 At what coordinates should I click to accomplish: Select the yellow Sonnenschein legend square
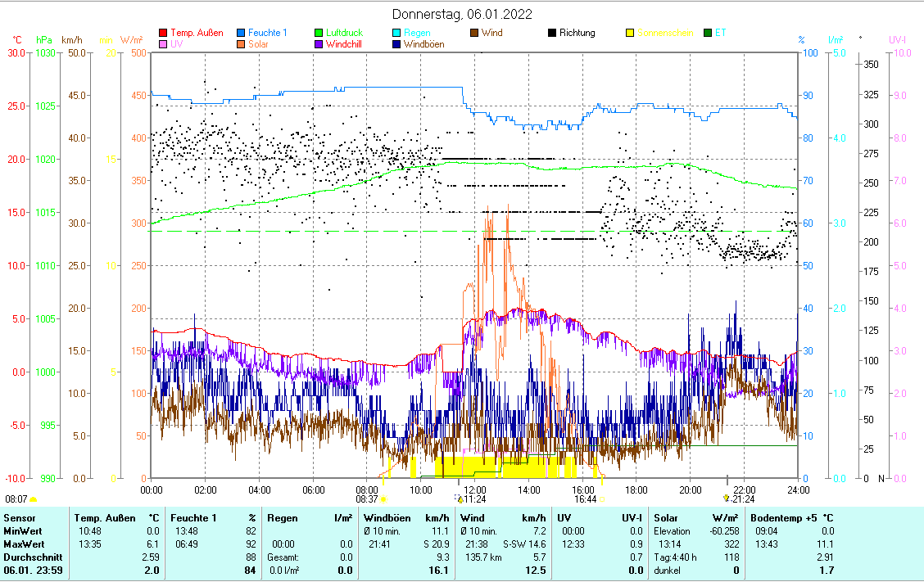pyautogui.click(x=630, y=34)
